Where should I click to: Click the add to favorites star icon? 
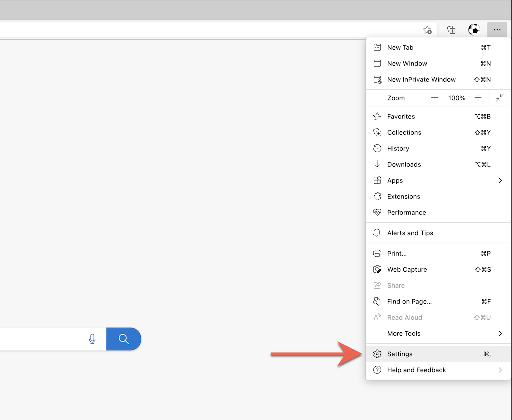(x=427, y=30)
